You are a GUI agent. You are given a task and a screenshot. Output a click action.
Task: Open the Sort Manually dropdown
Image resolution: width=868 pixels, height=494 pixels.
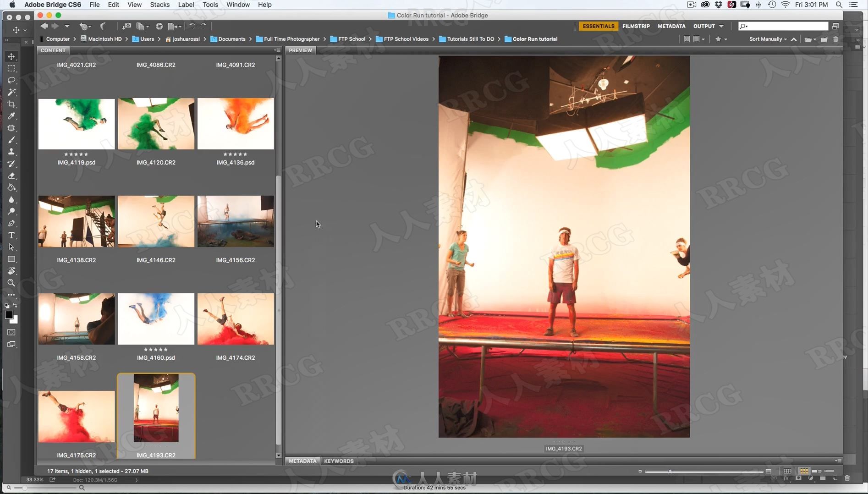pos(768,39)
